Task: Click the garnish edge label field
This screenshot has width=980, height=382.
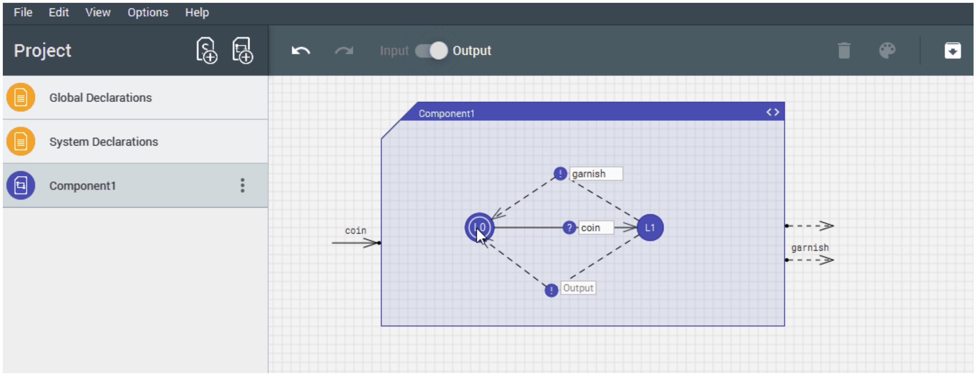Action: (596, 174)
